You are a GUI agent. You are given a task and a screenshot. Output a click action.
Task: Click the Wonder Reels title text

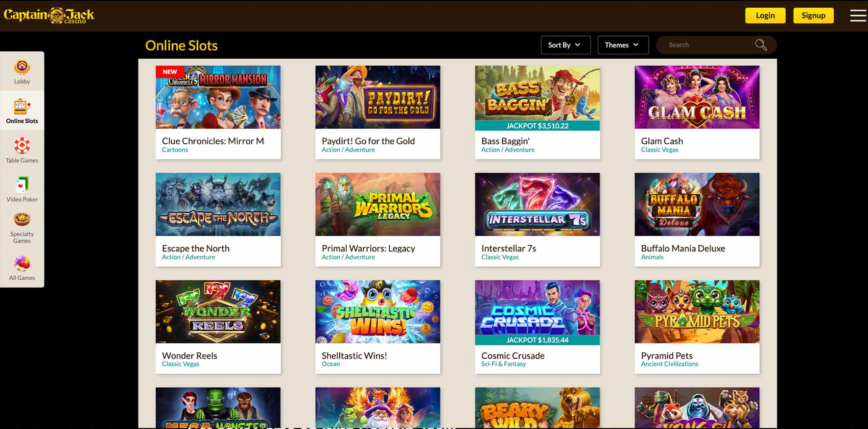point(189,356)
